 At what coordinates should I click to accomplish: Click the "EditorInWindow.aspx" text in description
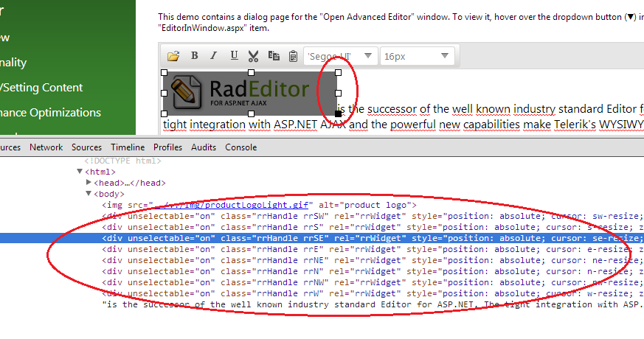click(x=202, y=28)
